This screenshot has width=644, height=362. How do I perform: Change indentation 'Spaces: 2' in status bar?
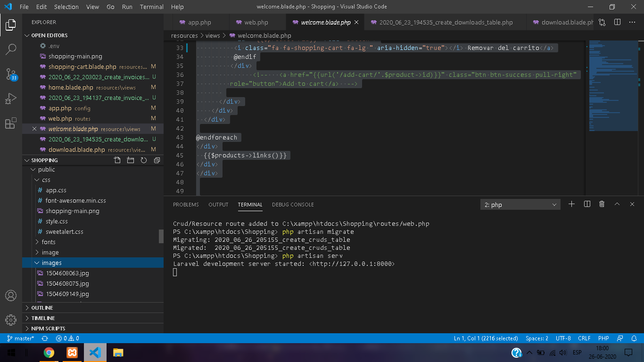(x=537, y=338)
